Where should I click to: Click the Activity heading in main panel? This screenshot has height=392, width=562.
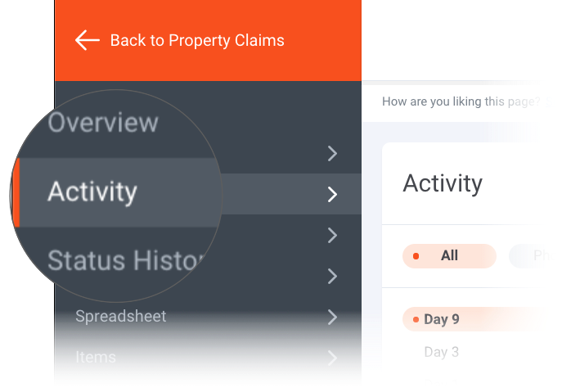pyautogui.click(x=443, y=183)
